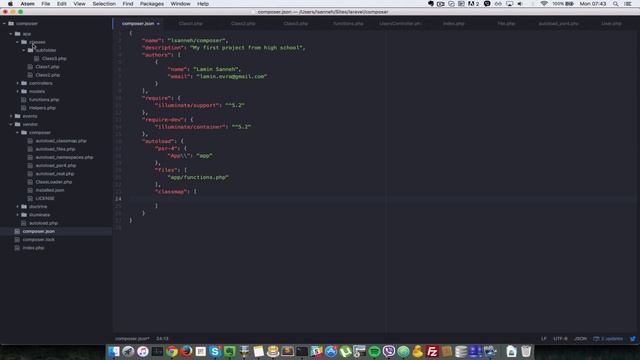
Task: Open the Packages menu
Action: [152, 4]
